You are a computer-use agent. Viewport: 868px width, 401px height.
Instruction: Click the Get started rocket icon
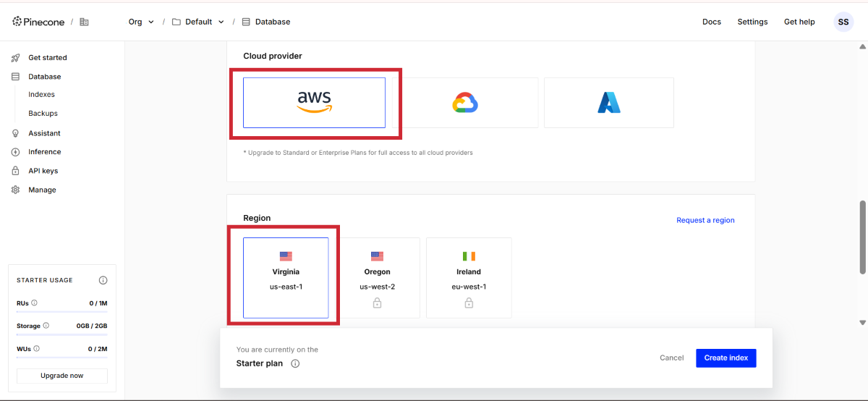(15, 58)
